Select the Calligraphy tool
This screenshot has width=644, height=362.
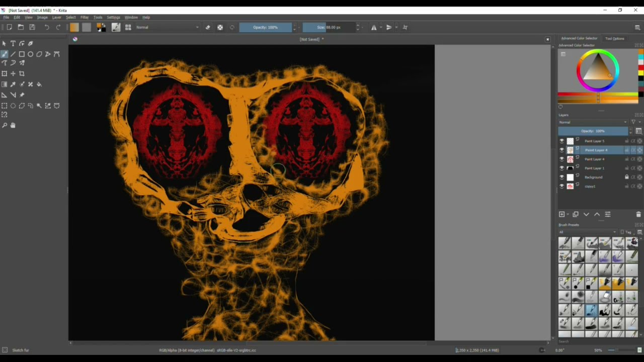click(30, 44)
